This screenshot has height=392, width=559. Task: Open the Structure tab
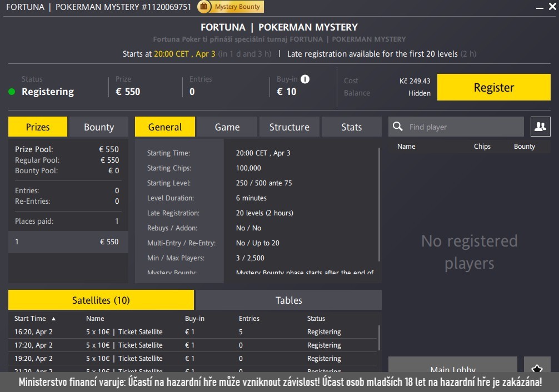click(289, 127)
